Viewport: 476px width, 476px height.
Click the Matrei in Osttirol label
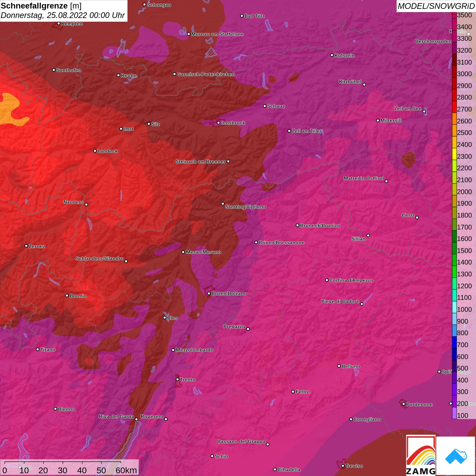(x=364, y=178)
